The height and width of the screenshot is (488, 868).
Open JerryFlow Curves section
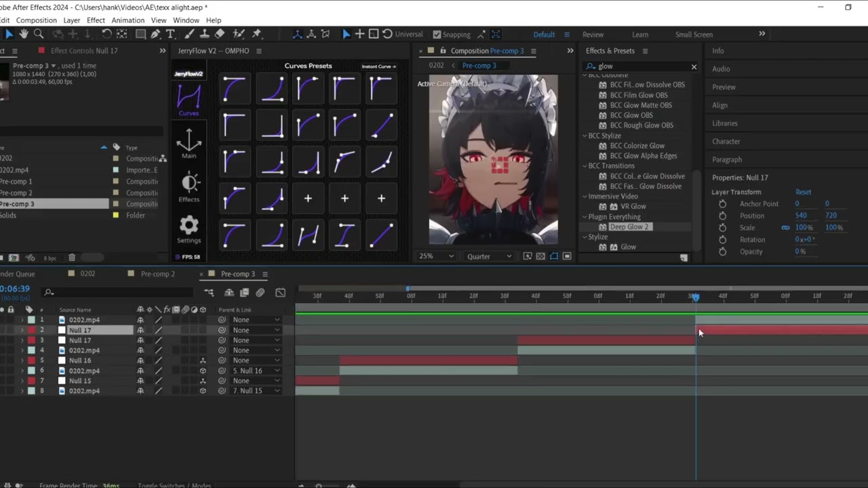tap(189, 100)
